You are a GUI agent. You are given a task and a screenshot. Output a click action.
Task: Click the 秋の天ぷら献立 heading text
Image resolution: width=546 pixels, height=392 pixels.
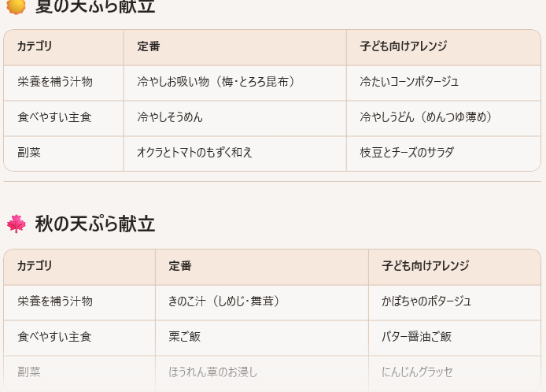[94, 224]
